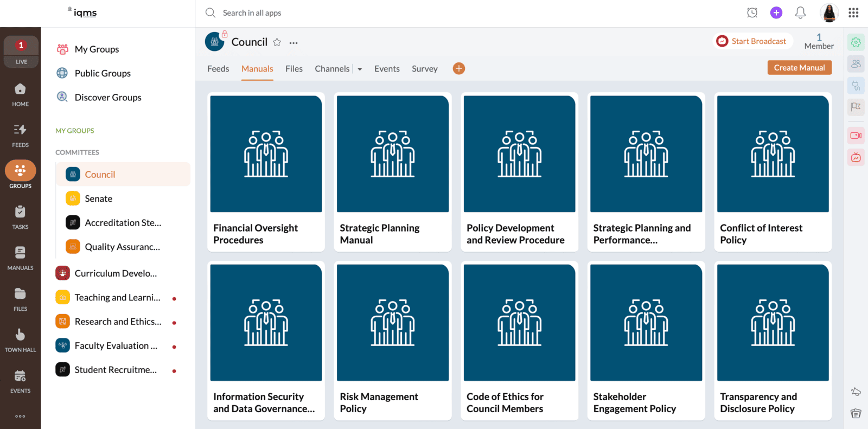Go to Home in left sidebar
This screenshot has height=429, width=868.
coord(21,94)
